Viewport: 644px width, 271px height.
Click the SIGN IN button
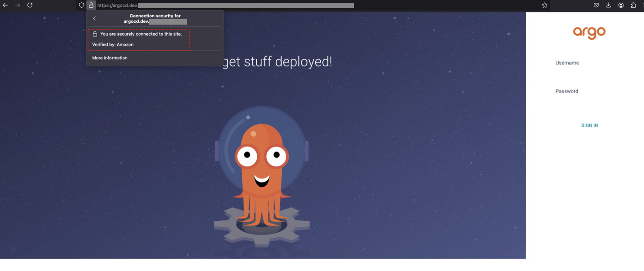(x=590, y=125)
